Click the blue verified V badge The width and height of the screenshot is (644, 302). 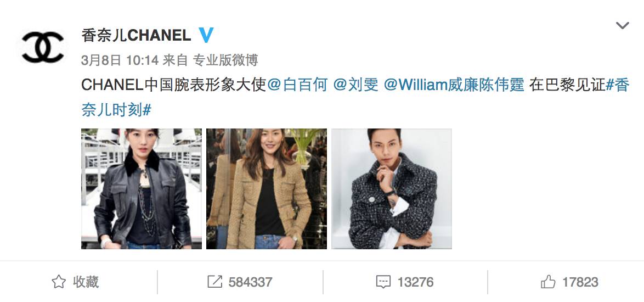click(x=206, y=35)
